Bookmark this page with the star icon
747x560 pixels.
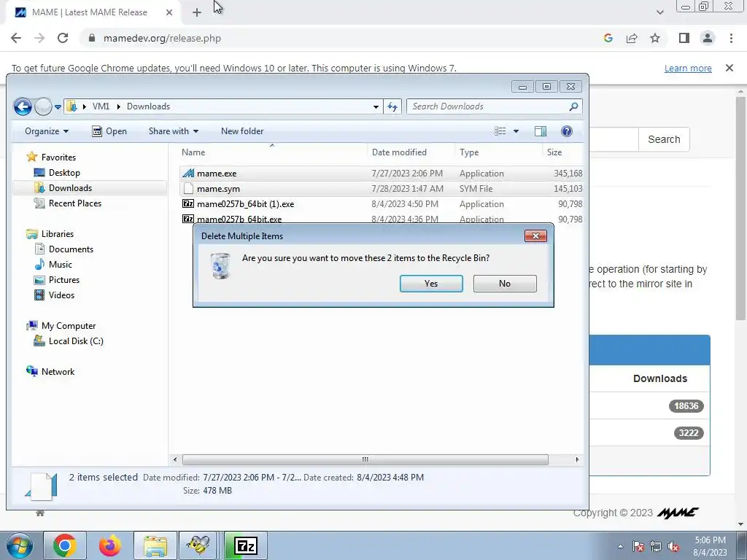pyautogui.click(x=655, y=38)
